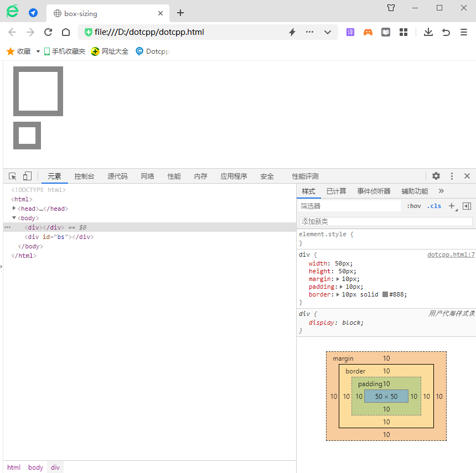Open the browser main menu icon

464,32
